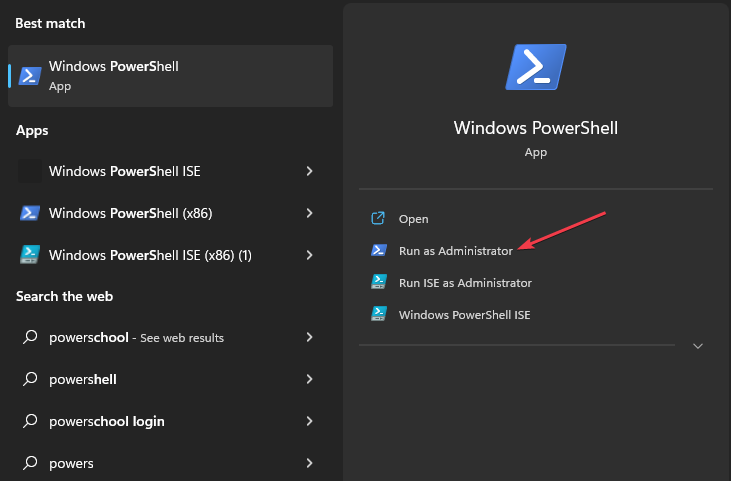731x481 pixels.
Task: Click the search icon beside powerschool
Action: pyautogui.click(x=30, y=337)
